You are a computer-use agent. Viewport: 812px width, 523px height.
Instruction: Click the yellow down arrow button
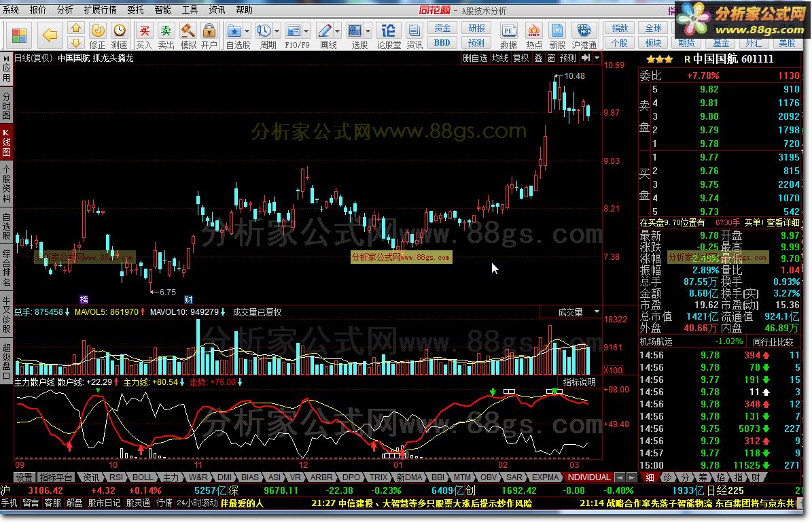tap(76, 42)
